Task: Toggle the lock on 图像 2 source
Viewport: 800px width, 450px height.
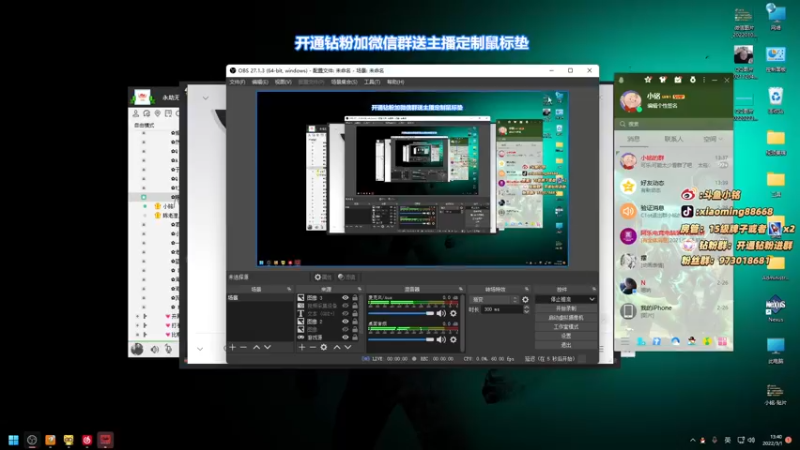Action: [x=355, y=321]
